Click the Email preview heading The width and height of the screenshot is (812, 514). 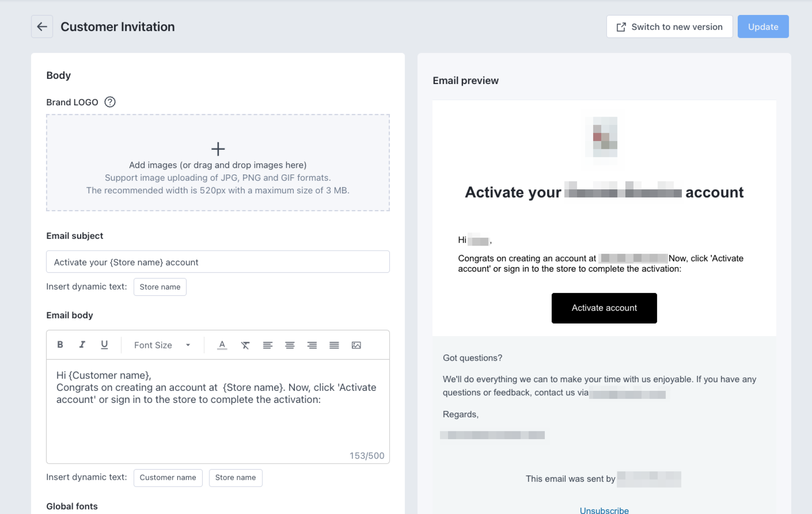(x=465, y=81)
